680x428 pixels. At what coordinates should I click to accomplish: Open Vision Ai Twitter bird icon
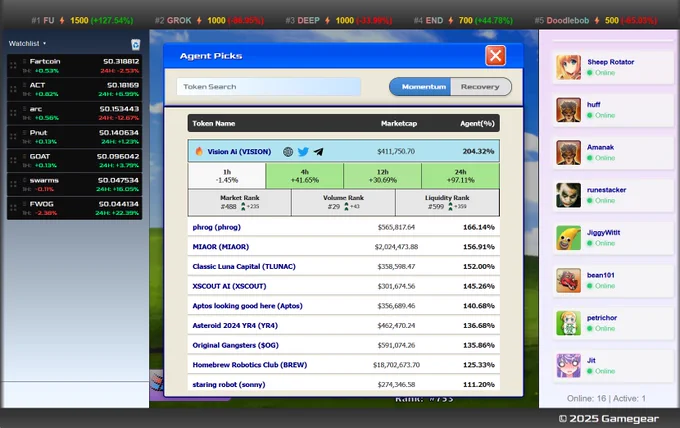(303, 152)
